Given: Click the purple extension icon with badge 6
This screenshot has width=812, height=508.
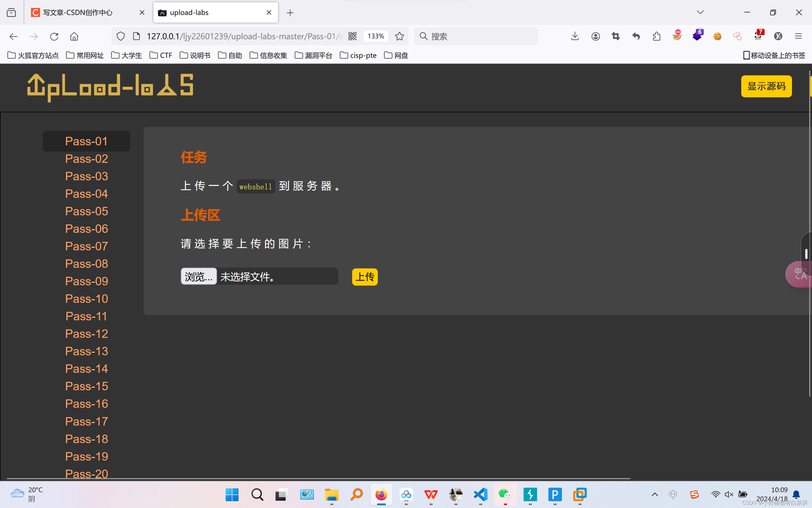Looking at the screenshot, I should (698, 35).
